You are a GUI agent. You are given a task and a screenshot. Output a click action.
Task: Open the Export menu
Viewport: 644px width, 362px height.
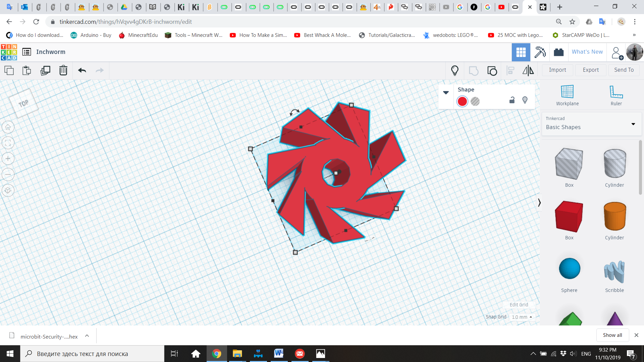point(590,70)
